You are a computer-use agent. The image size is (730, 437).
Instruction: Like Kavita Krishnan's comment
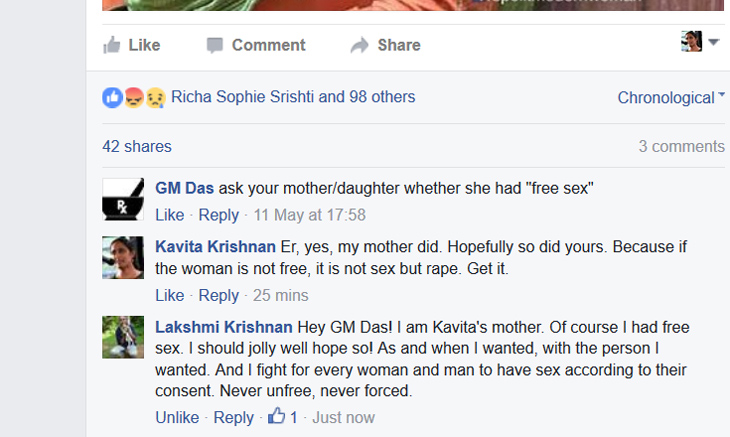tap(169, 296)
